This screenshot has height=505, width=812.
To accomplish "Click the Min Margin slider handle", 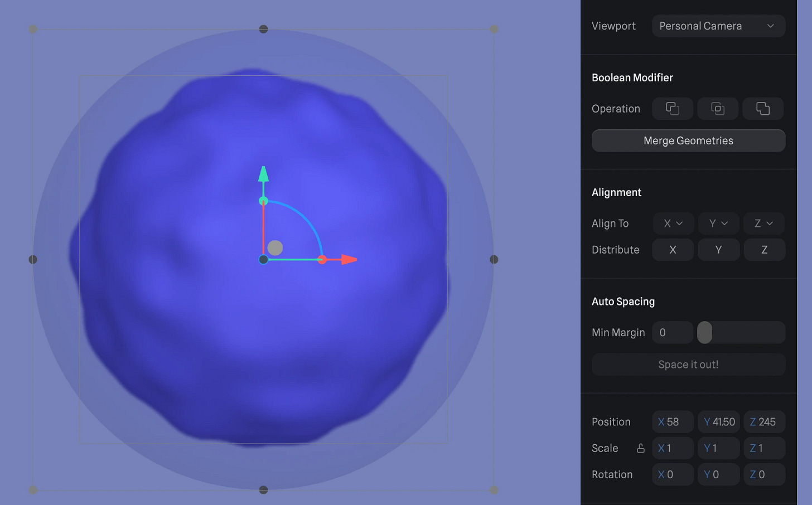I will [x=705, y=333].
